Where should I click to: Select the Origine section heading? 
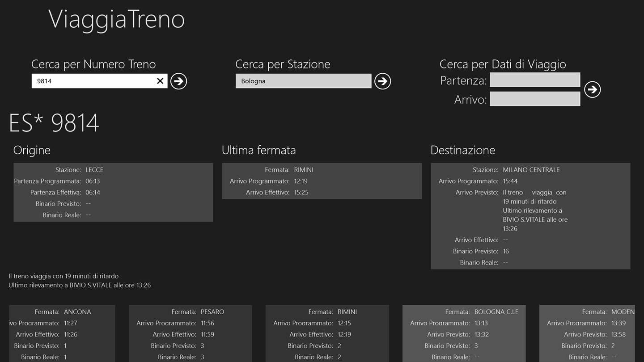32,150
